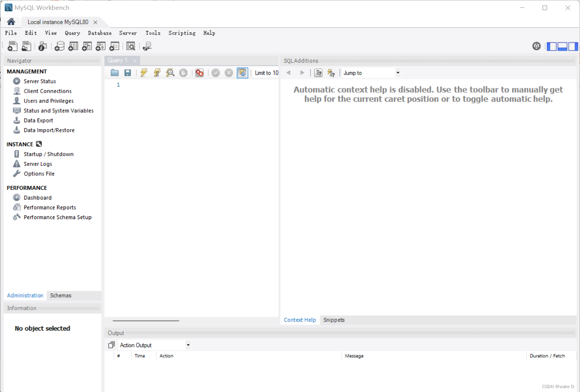
Task: Toggle the left sidebar panel visibility
Action: pyautogui.click(x=552, y=46)
